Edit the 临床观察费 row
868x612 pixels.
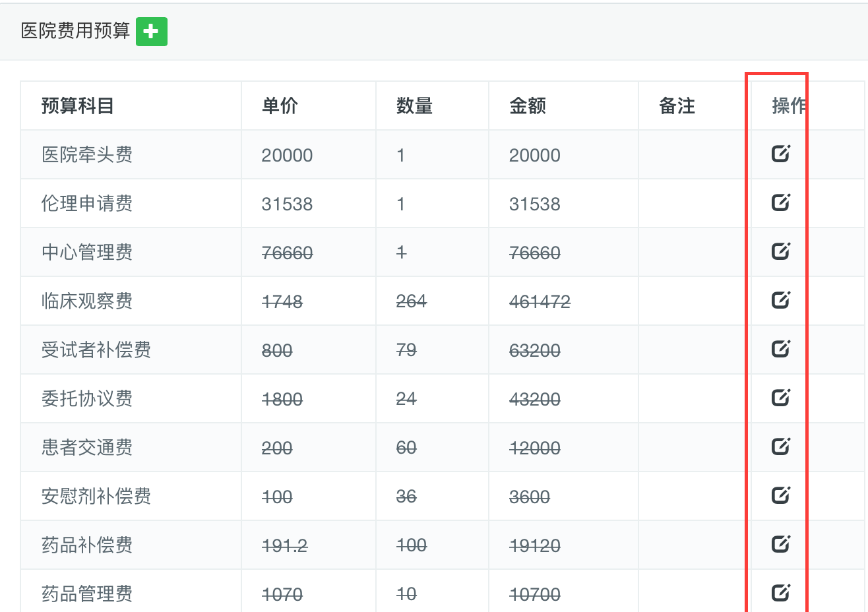pyautogui.click(x=781, y=299)
